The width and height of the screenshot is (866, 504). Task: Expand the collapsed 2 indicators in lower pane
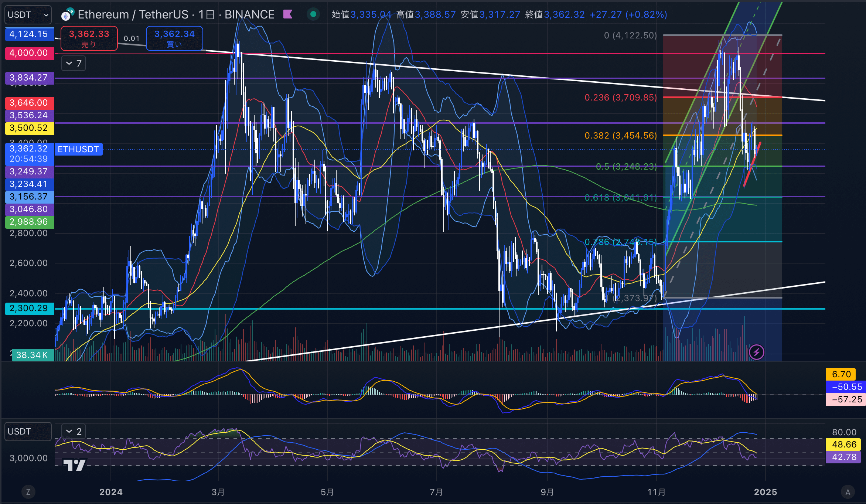click(74, 431)
